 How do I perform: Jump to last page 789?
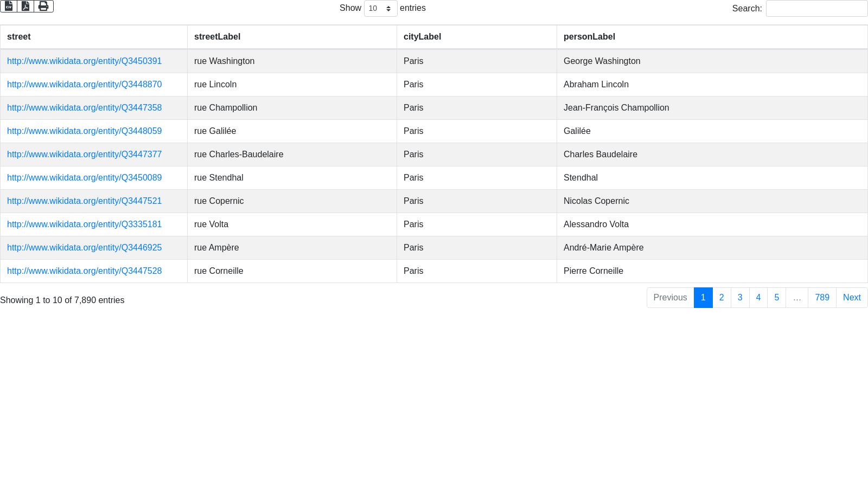click(822, 298)
